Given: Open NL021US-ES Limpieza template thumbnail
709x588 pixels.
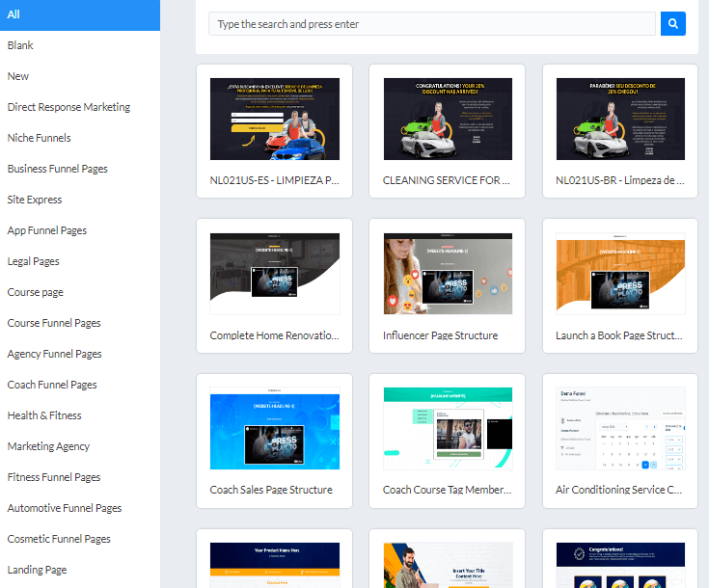Looking at the screenshot, I should (275, 119).
